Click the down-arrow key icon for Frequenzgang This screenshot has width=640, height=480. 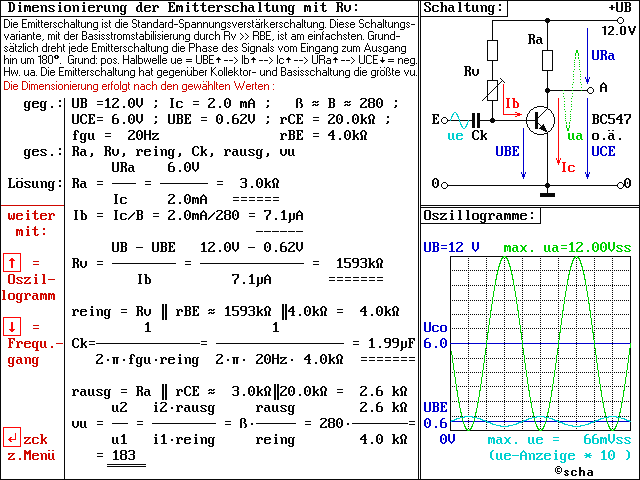tap(12, 327)
